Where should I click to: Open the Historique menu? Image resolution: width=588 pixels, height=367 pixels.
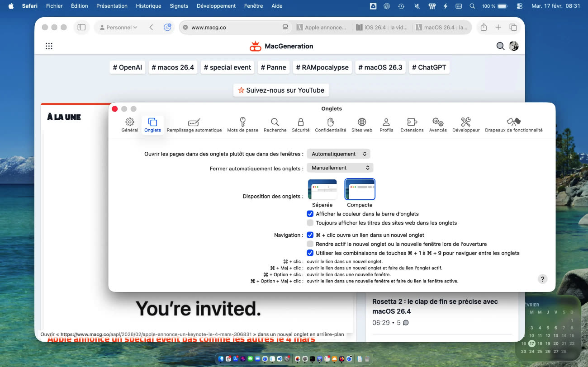coord(148,6)
